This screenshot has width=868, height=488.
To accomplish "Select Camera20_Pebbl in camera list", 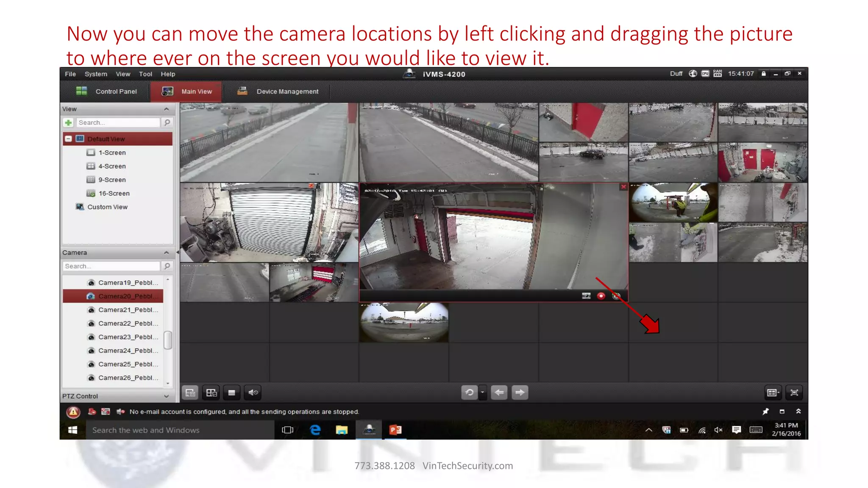I will tap(113, 296).
